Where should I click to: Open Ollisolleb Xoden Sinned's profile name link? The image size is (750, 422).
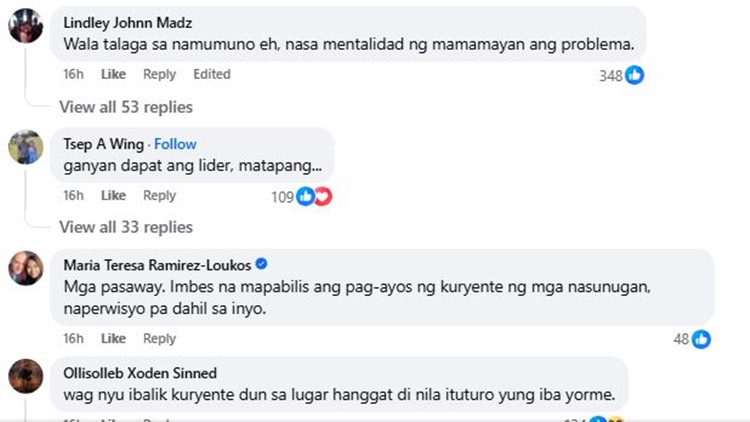pyautogui.click(x=139, y=373)
